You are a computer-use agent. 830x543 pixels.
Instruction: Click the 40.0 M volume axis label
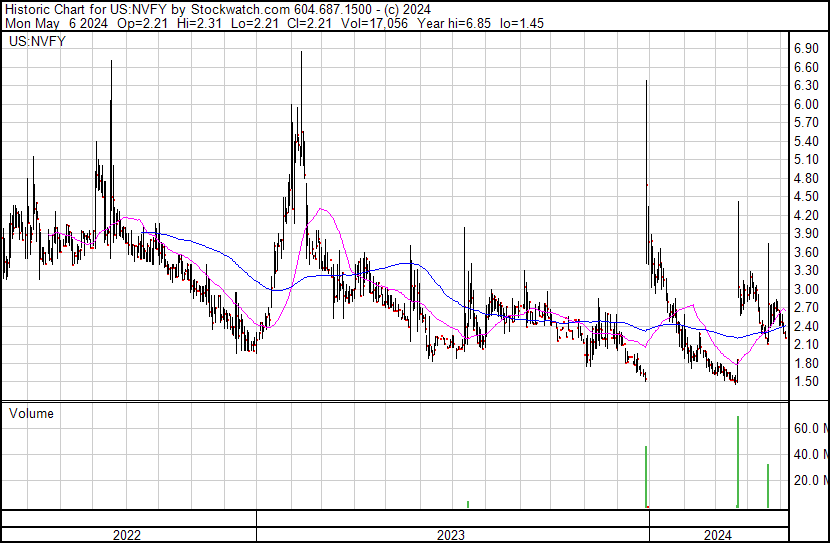(809, 454)
